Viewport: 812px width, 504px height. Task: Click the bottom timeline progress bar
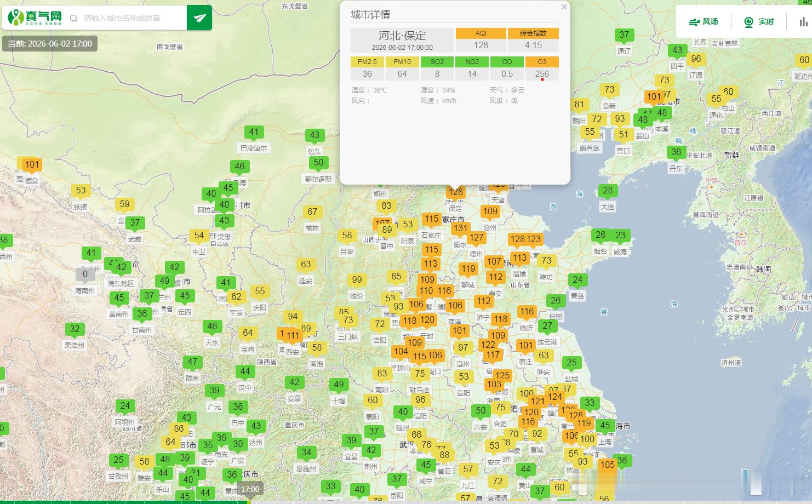[x=406, y=502]
